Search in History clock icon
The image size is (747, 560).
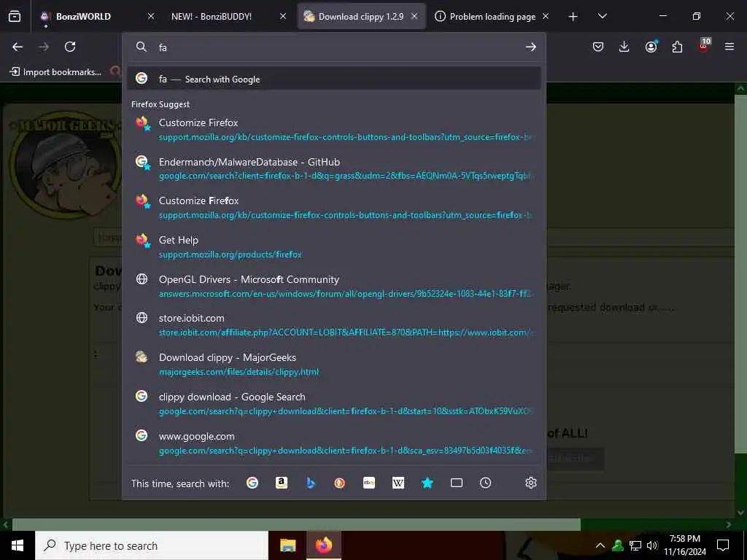point(485,483)
